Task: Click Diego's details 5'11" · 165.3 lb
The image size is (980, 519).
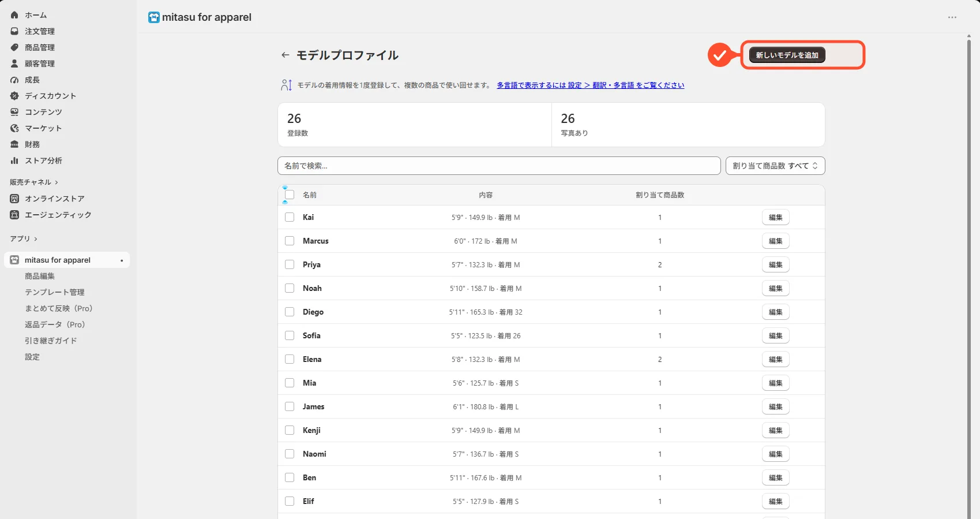Action: (x=486, y=312)
